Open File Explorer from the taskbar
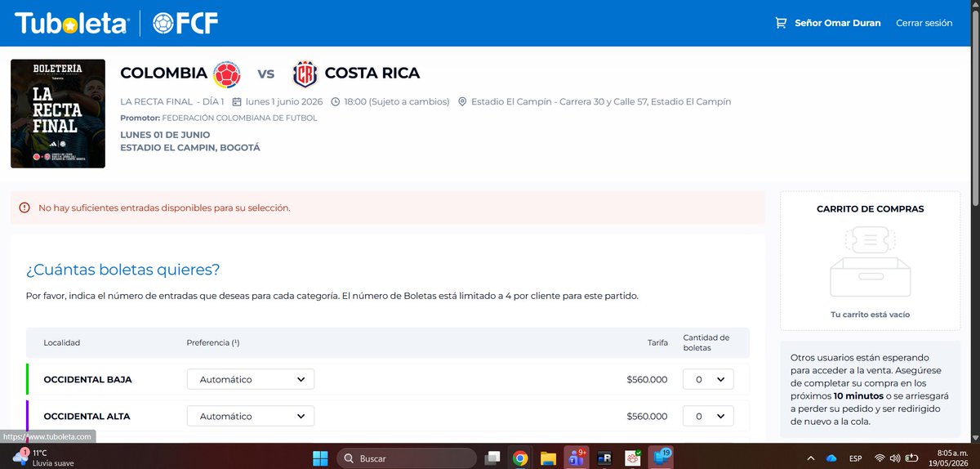The height and width of the screenshot is (469, 980). 548,458
